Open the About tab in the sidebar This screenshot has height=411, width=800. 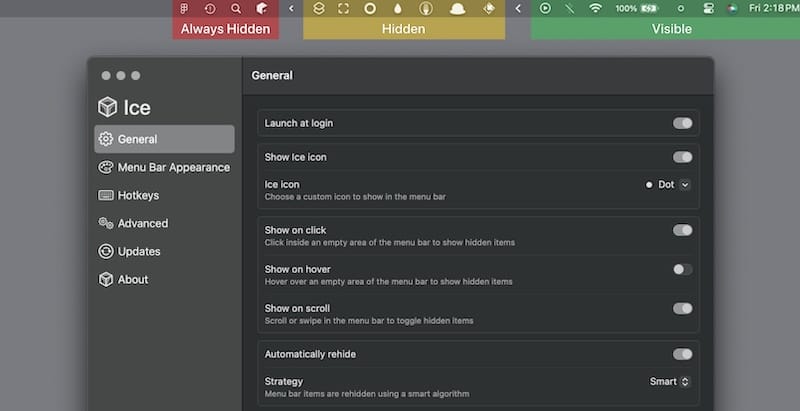(x=164, y=279)
